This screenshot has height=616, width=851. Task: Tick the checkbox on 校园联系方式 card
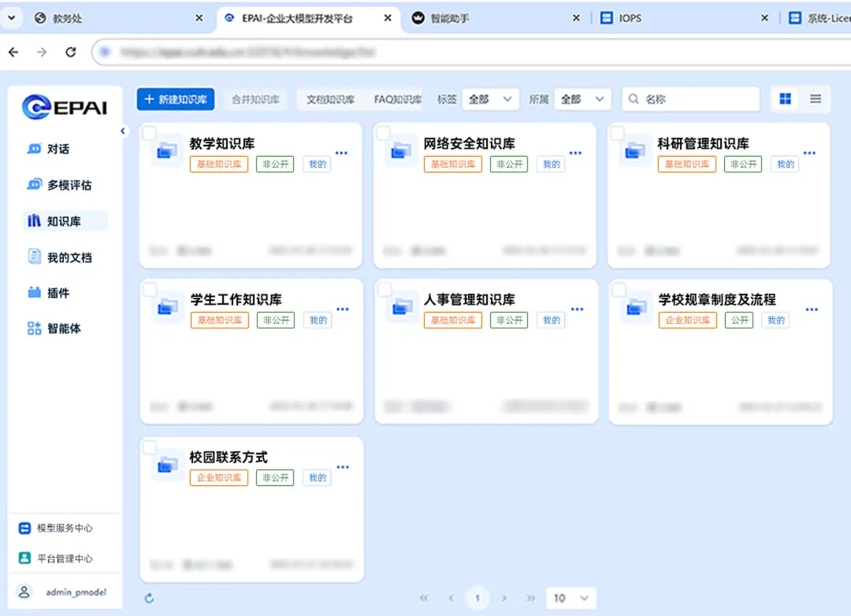point(150,445)
